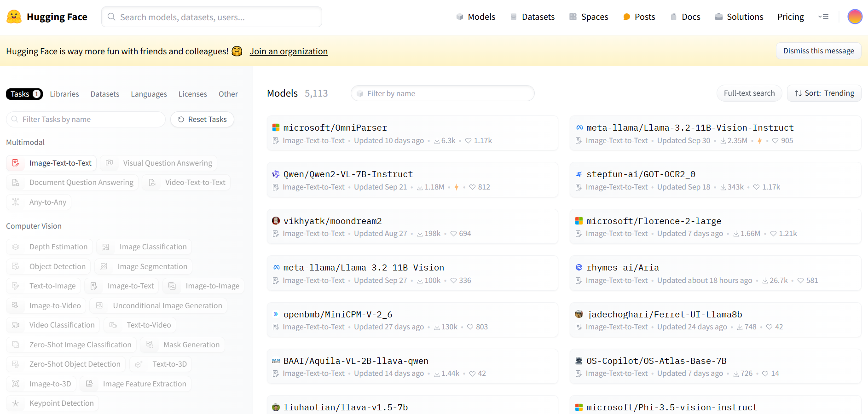Open the Solutions menu
Viewport: 868px width, 414px height.
739,17
